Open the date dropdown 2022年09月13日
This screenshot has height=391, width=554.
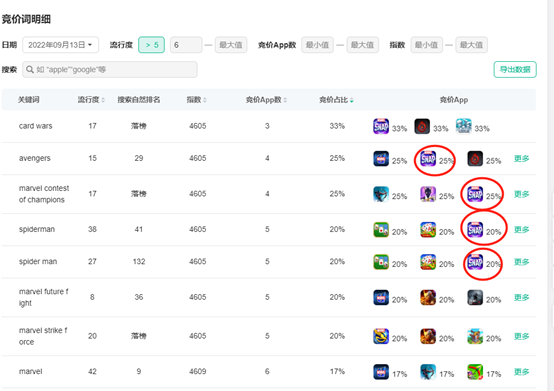(x=60, y=45)
